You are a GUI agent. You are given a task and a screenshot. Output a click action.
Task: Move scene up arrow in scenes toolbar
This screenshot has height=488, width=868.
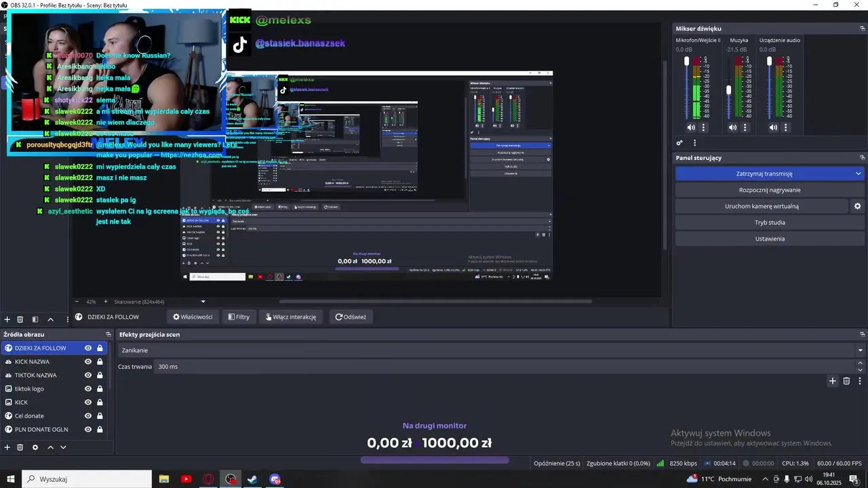50,319
